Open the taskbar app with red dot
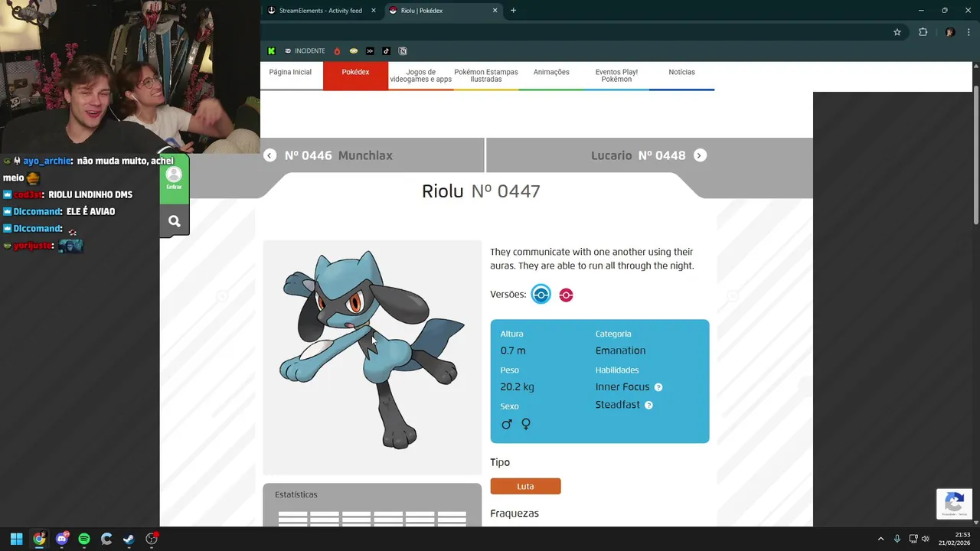 click(152, 539)
